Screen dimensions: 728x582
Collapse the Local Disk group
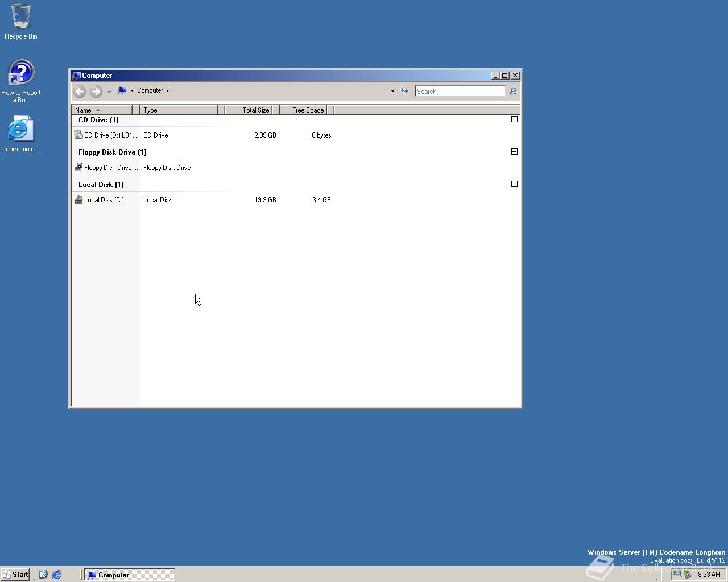coord(514,184)
